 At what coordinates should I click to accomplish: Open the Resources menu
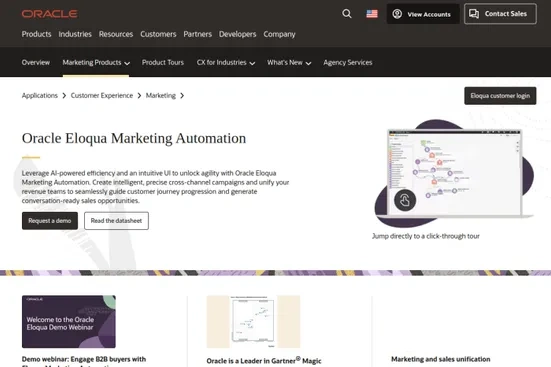[x=116, y=34]
